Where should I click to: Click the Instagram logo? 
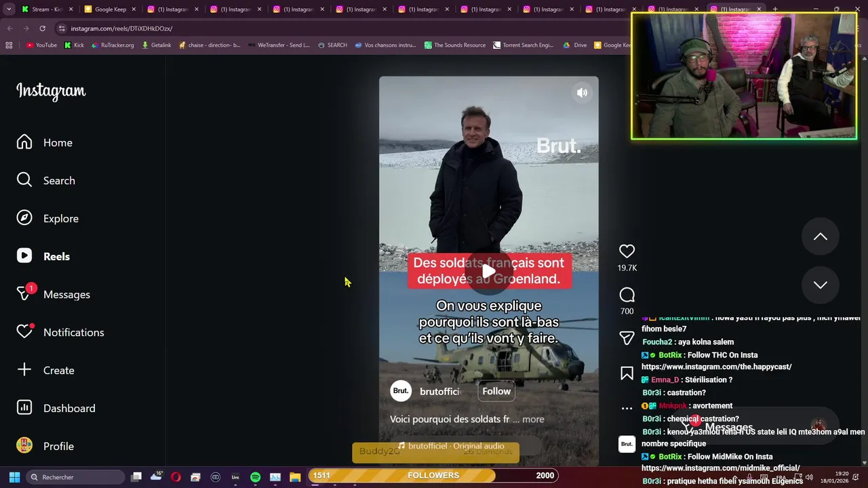[51, 91]
